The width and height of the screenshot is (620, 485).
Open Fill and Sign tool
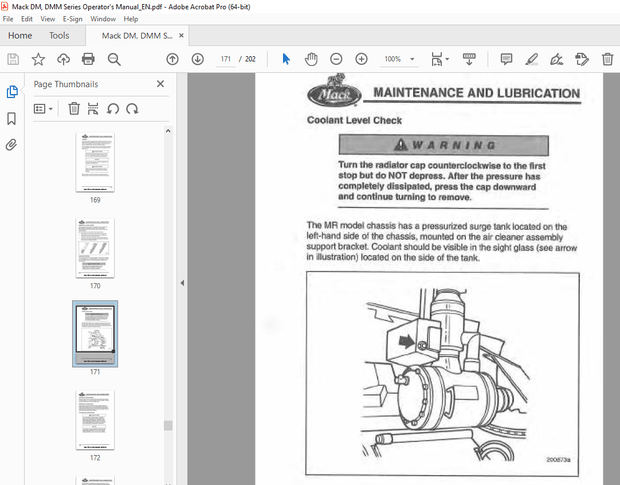[556, 59]
